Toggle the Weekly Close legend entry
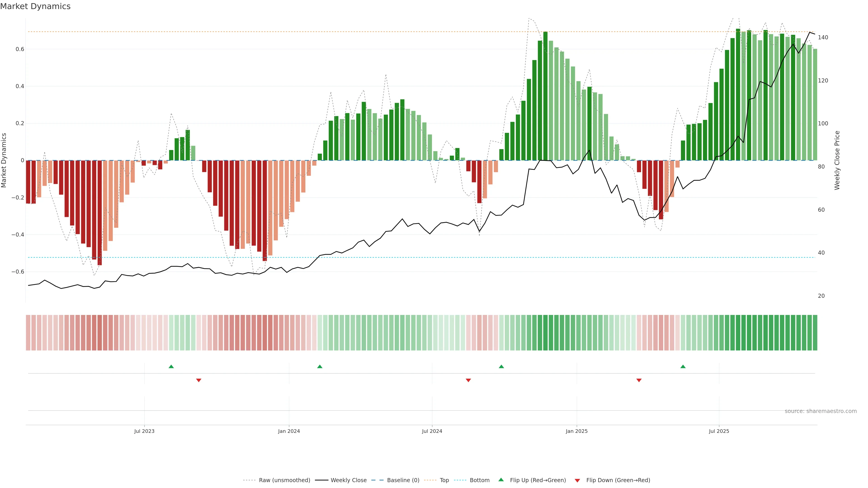The image size is (868, 488). point(348,480)
